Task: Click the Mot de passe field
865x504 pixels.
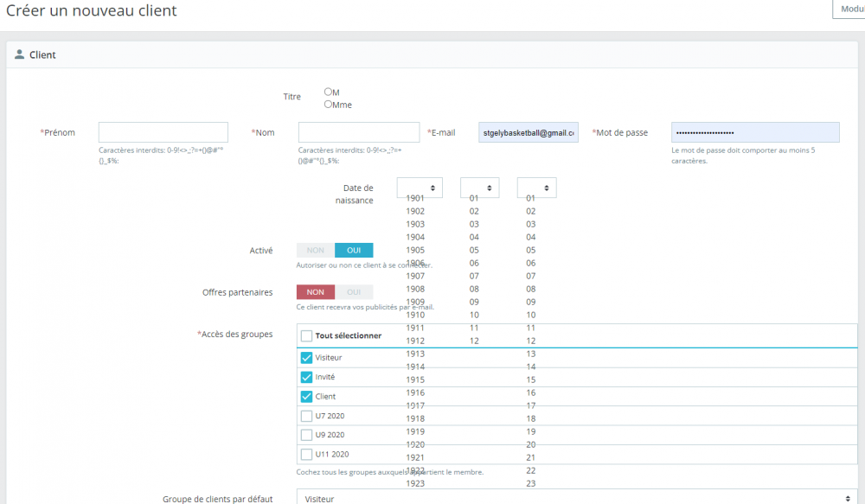Action: click(755, 132)
